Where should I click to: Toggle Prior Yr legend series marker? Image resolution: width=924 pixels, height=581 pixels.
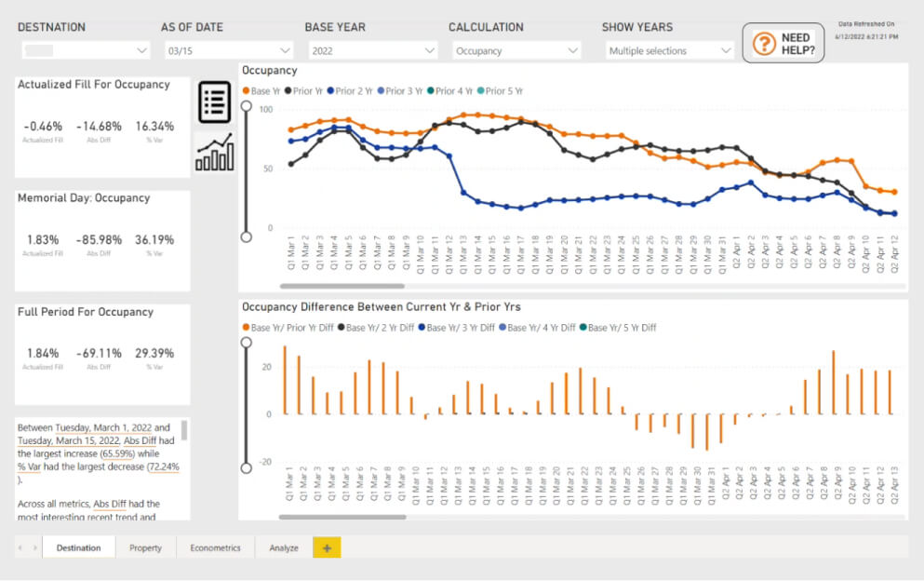click(288, 91)
